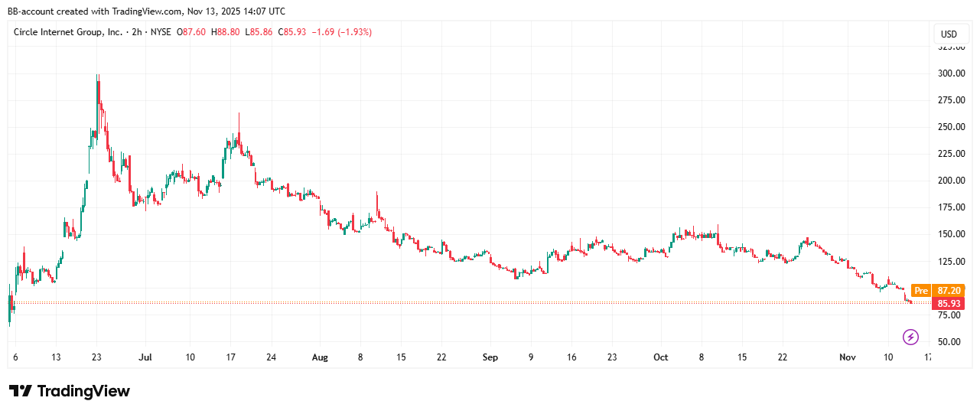Click the red −1.69 (−1.93%) change value
This screenshot has width=980, height=414.
[341, 32]
